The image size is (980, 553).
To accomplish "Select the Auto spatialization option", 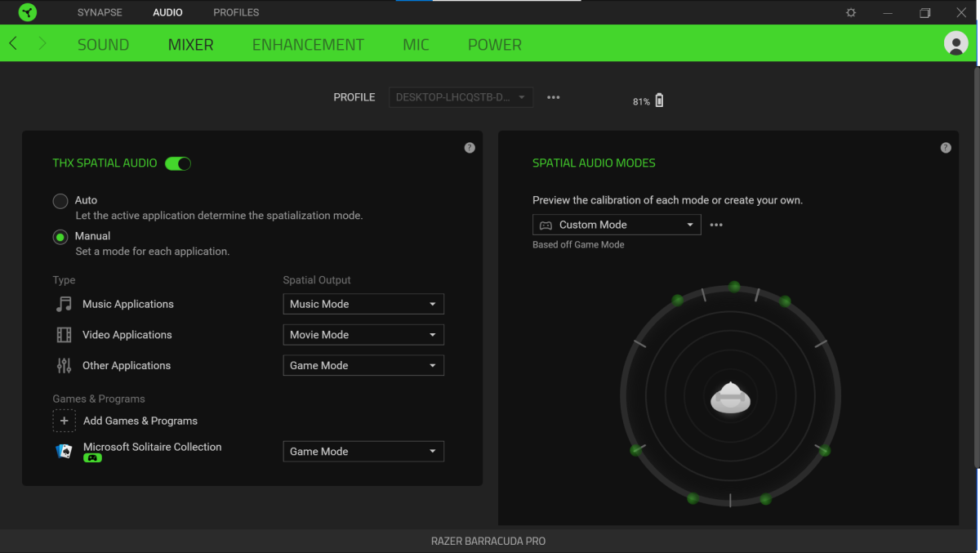I will 60,201.
